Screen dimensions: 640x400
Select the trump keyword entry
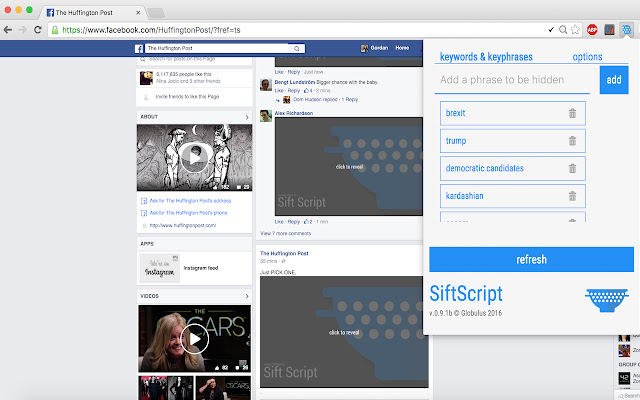[513, 141]
